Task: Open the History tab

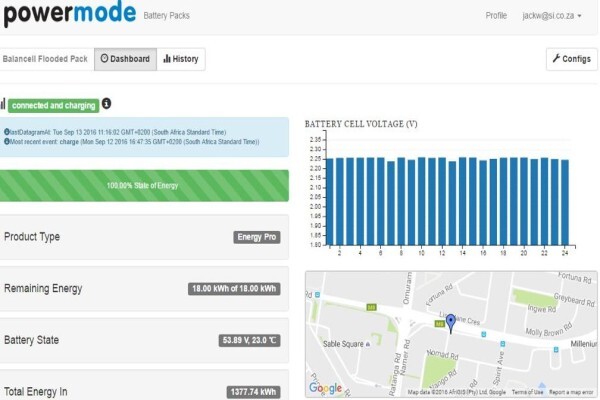Action: point(181,59)
